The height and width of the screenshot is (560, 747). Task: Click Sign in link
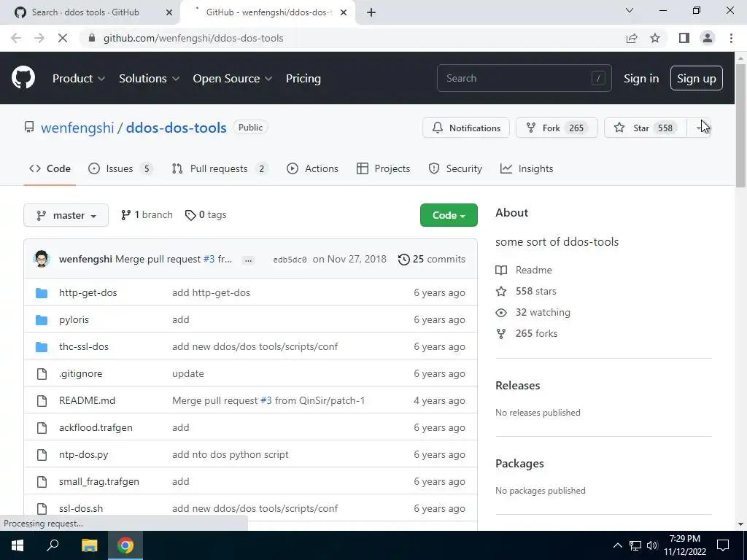(641, 79)
